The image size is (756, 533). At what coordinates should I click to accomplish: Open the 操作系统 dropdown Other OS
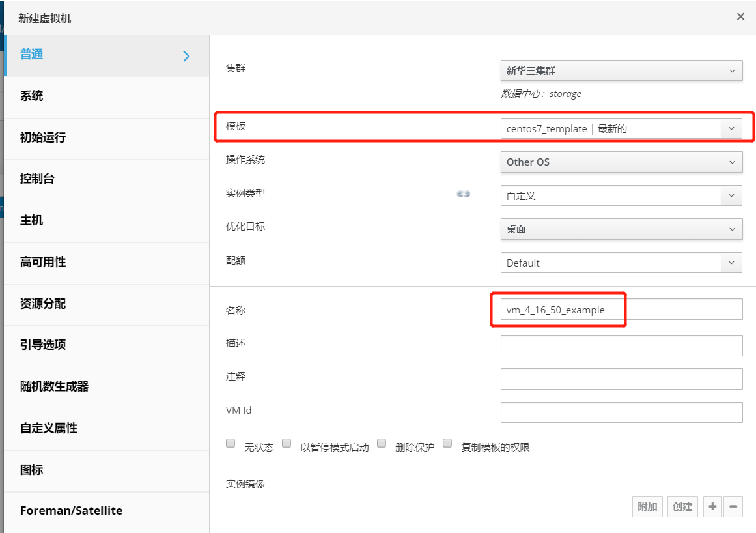621,162
